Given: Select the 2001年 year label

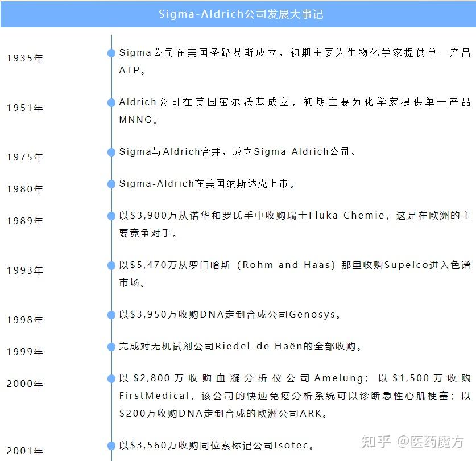Looking at the screenshot, I should [24, 450].
